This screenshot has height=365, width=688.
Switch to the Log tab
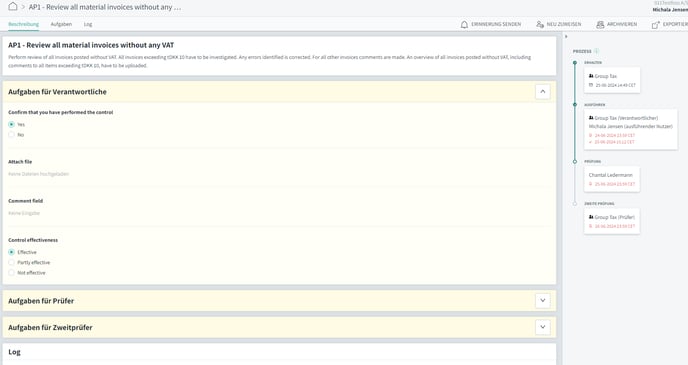pyautogui.click(x=88, y=24)
